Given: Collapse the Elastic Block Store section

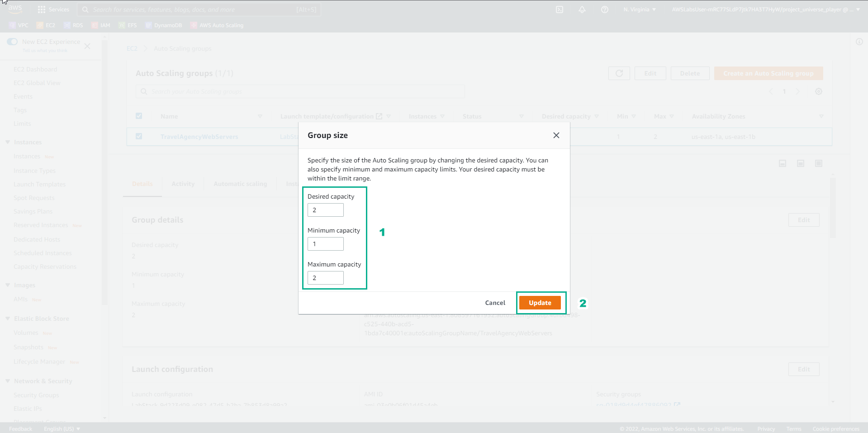Looking at the screenshot, I should click(x=8, y=319).
